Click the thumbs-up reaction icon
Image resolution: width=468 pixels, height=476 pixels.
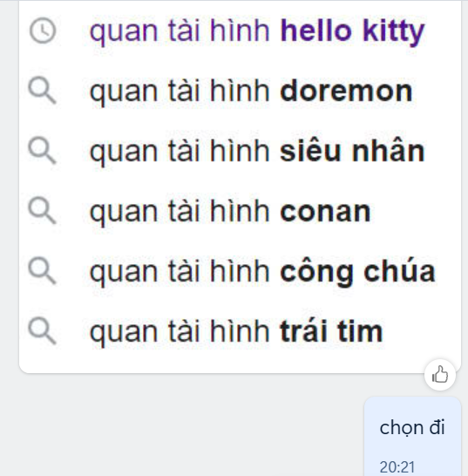(440, 375)
